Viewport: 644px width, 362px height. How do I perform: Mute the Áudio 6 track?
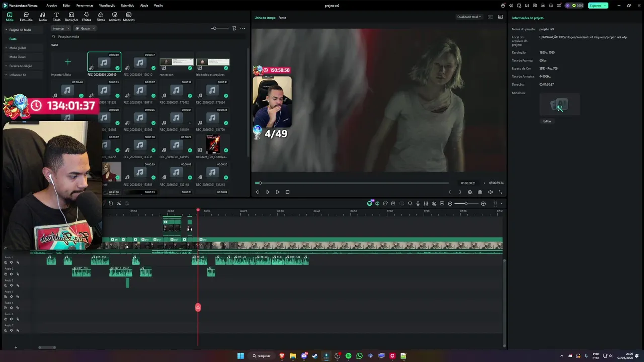(12, 319)
